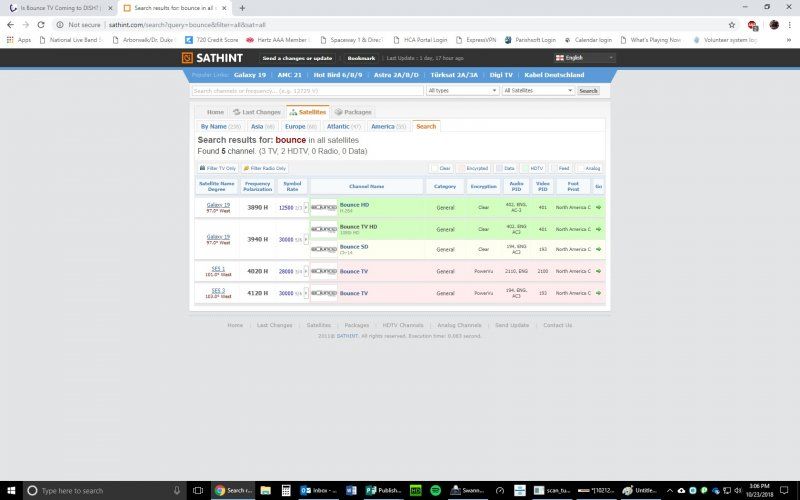Click the browser address bar
This screenshot has width=800, height=500.
[x=388, y=24]
